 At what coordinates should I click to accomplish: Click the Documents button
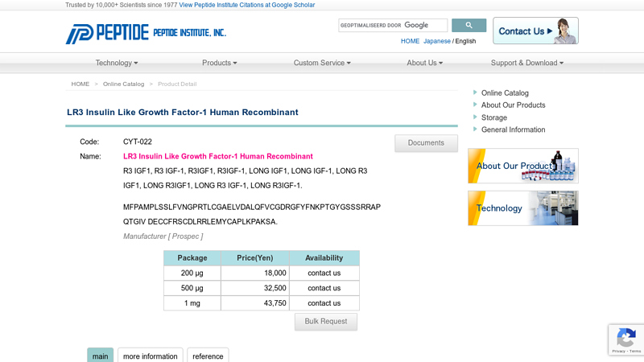click(x=426, y=143)
